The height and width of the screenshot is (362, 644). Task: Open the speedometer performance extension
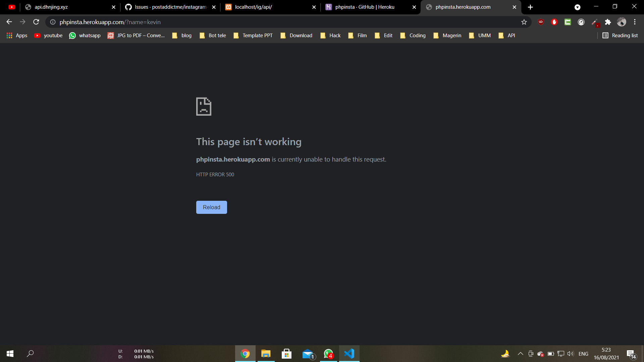[581, 22]
